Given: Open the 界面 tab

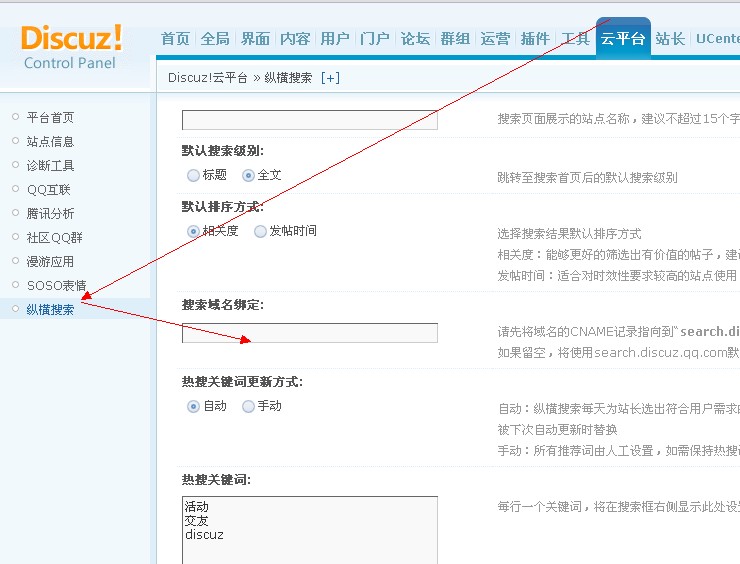Looking at the screenshot, I should point(255,38).
